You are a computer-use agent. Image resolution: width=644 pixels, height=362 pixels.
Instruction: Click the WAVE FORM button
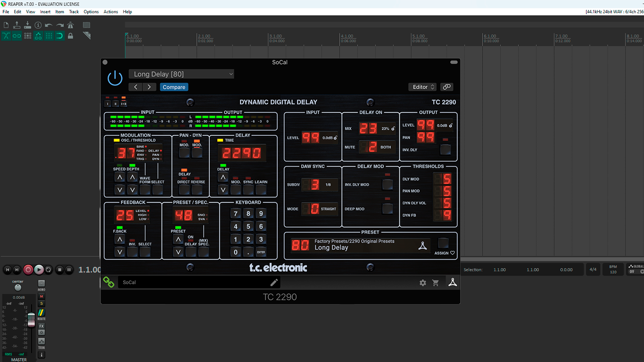[145, 190]
